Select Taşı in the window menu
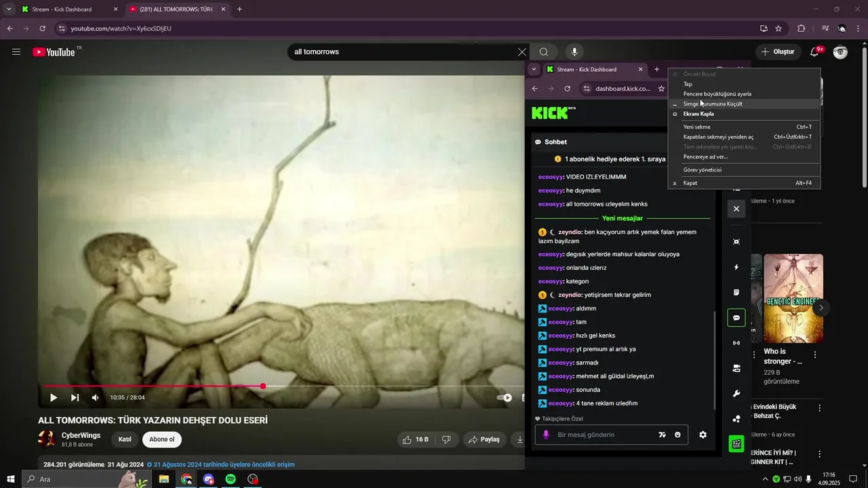 (x=745, y=84)
